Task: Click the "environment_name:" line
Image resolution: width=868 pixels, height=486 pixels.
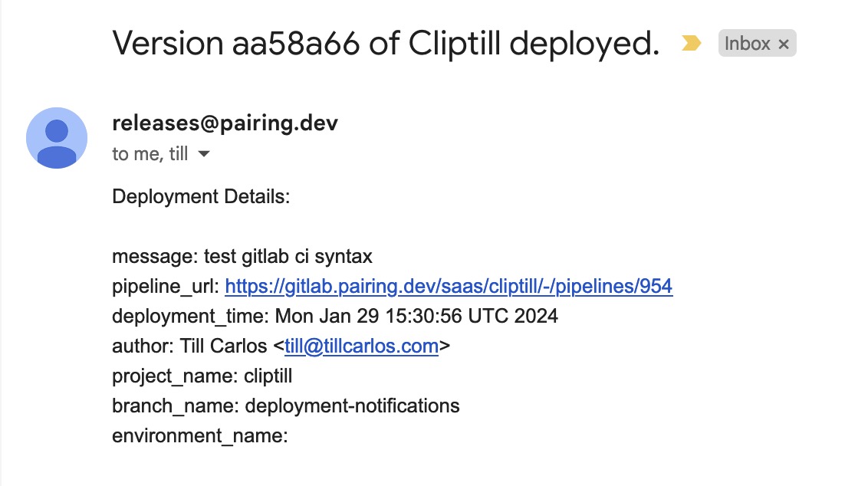Action: pyautogui.click(x=199, y=435)
